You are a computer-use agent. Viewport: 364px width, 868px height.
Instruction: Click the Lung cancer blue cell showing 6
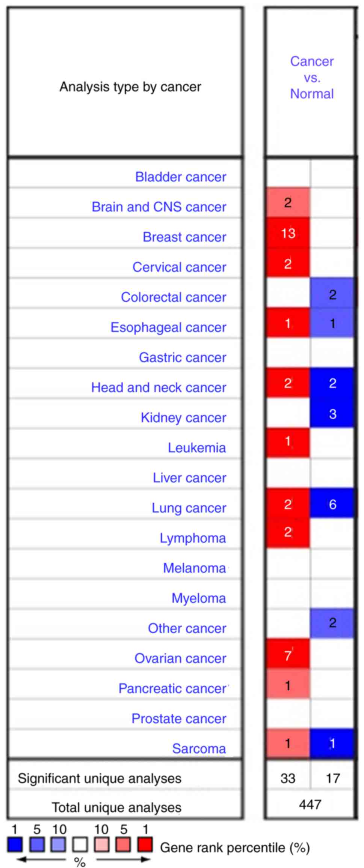(332, 504)
